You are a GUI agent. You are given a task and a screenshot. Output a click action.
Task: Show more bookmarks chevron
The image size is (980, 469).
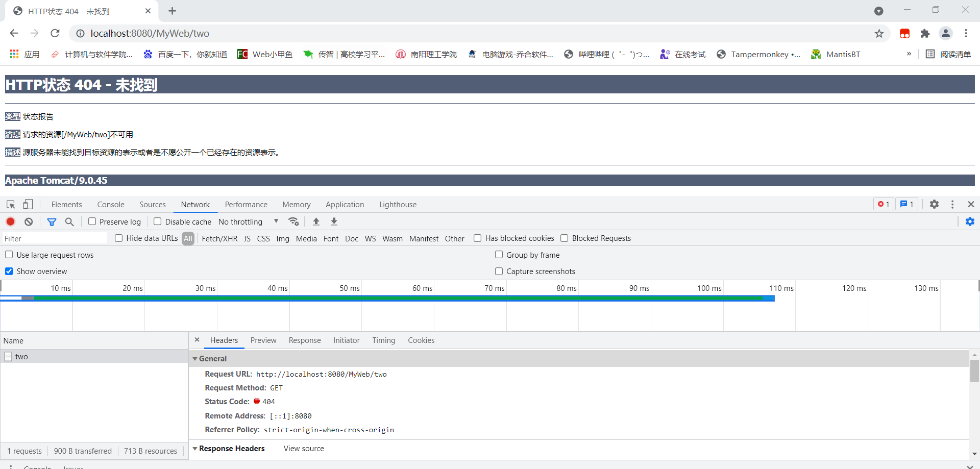[909, 54]
